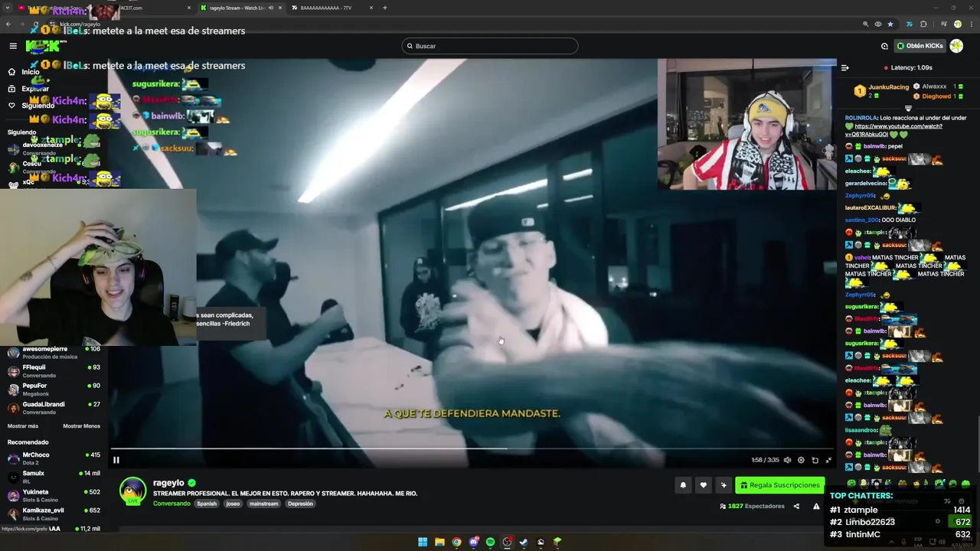Open Kamikaze_evil recommended channel
This screenshot has width=980, height=551.
pyautogui.click(x=54, y=514)
